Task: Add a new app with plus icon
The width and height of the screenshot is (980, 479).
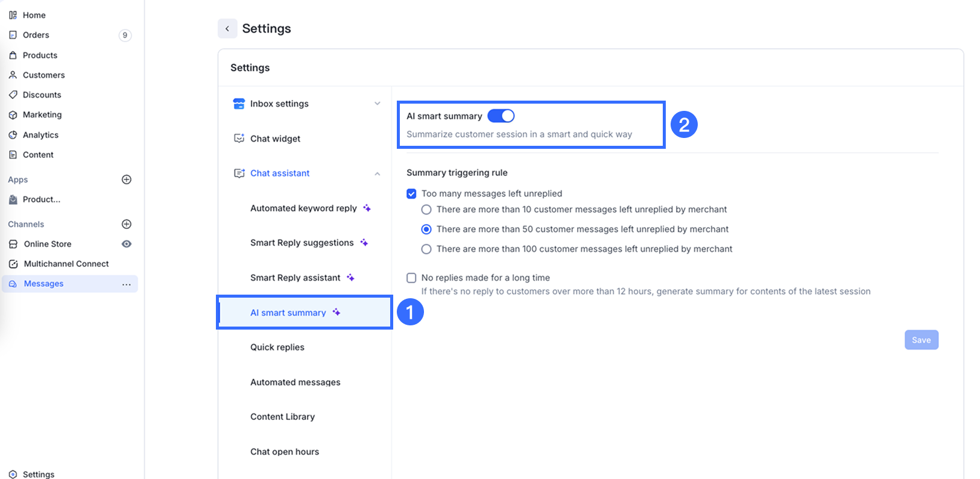Action: (127, 180)
